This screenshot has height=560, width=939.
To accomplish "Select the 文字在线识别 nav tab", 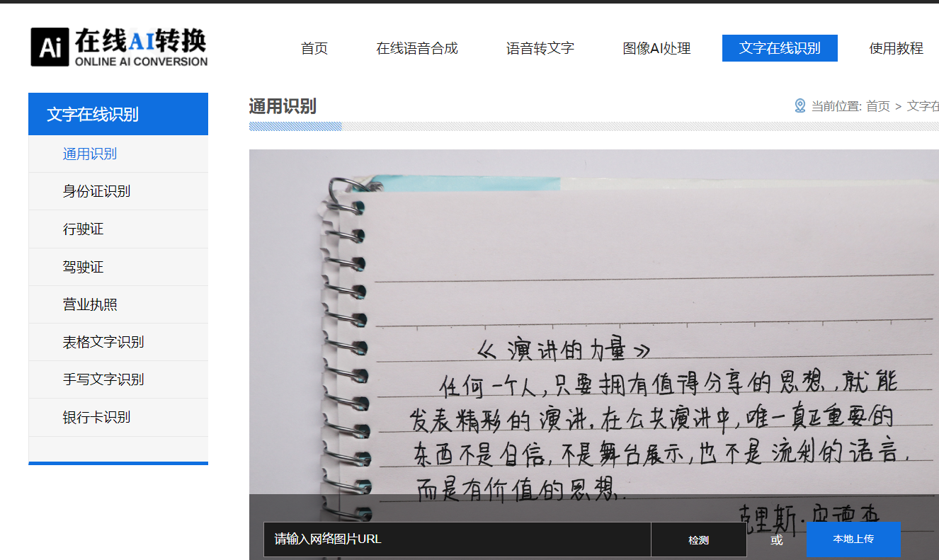I will click(x=780, y=48).
